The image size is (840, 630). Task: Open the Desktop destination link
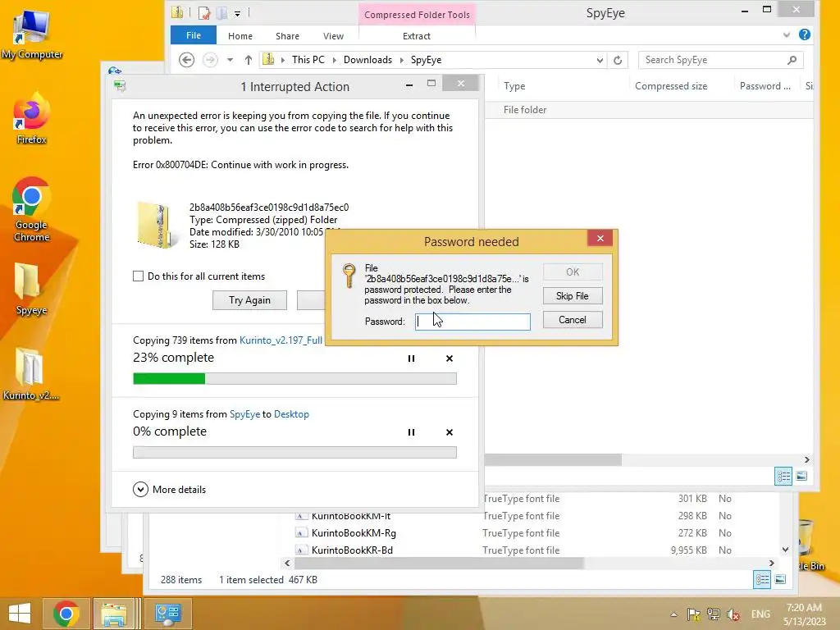(291, 414)
